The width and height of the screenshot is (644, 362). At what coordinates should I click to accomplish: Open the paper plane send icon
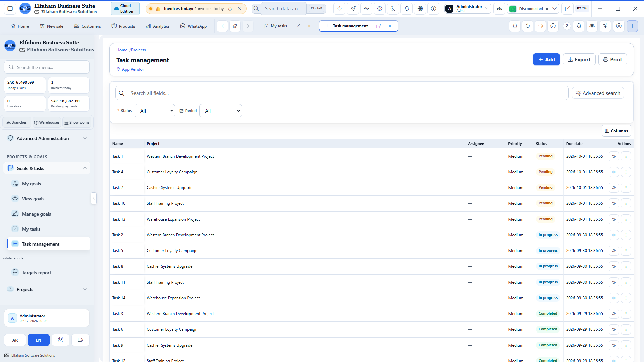tap(353, 9)
